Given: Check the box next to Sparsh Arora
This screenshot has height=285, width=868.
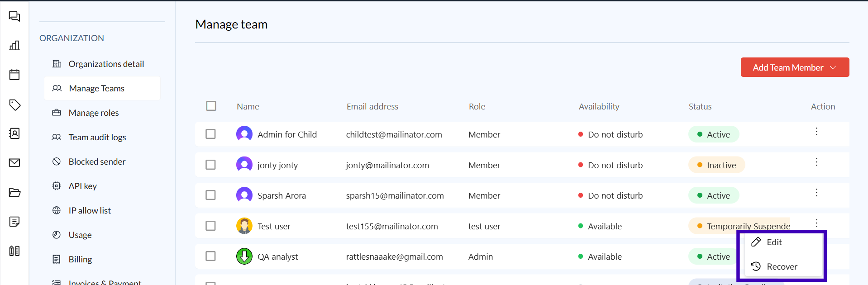Looking at the screenshot, I should 210,195.
